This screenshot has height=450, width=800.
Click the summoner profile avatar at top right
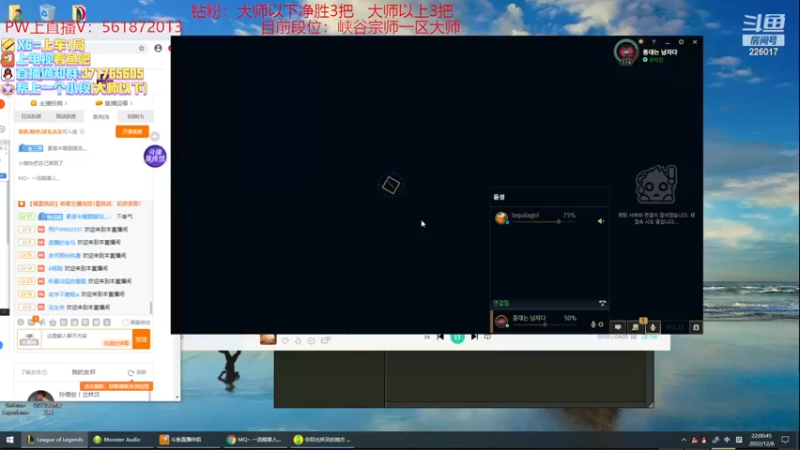(x=626, y=51)
